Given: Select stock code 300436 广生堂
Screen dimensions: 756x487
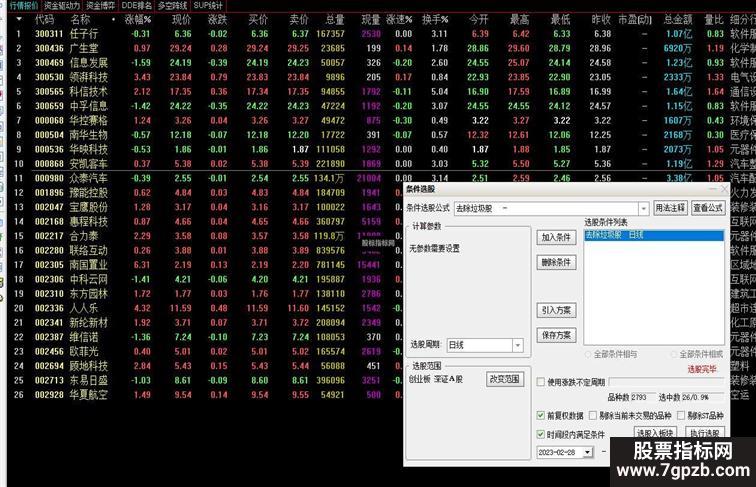Looking at the screenshot, I should [67, 48].
